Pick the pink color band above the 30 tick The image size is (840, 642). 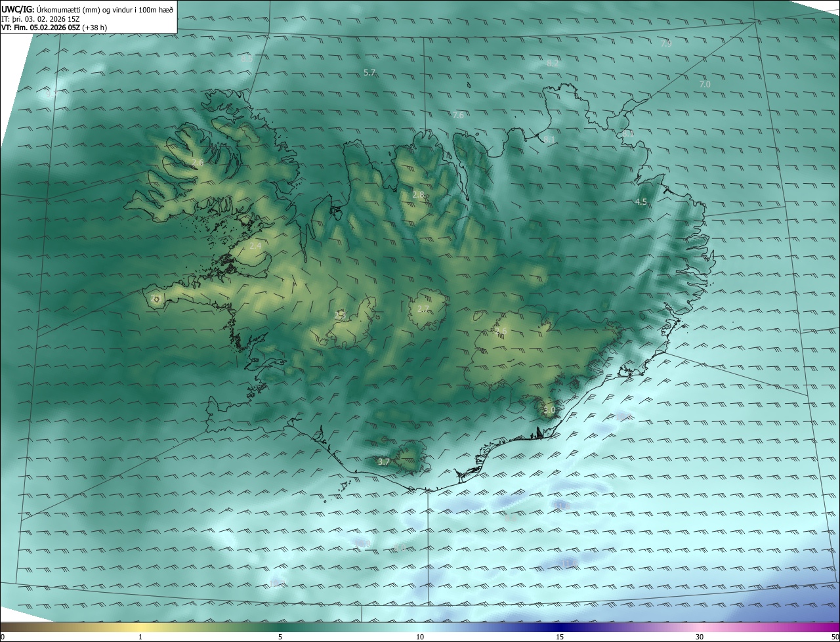pos(700,627)
